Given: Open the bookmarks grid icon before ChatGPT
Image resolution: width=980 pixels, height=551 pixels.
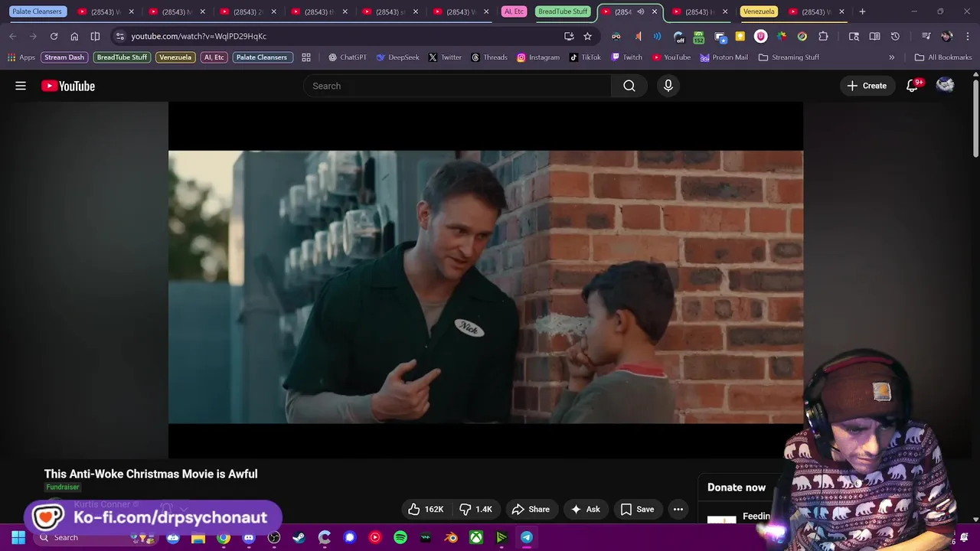Looking at the screenshot, I should click(x=306, y=57).
